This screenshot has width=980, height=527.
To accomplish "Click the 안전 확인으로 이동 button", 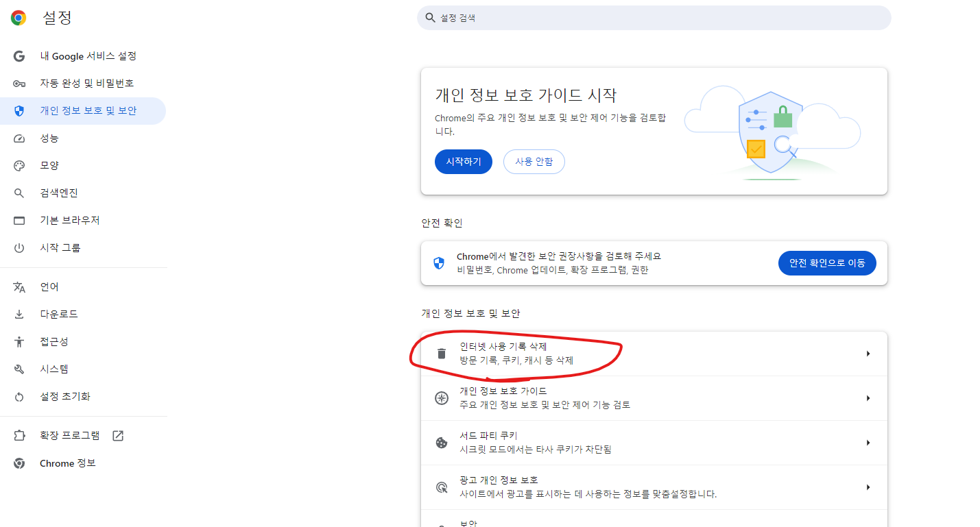I will (827, 262).
